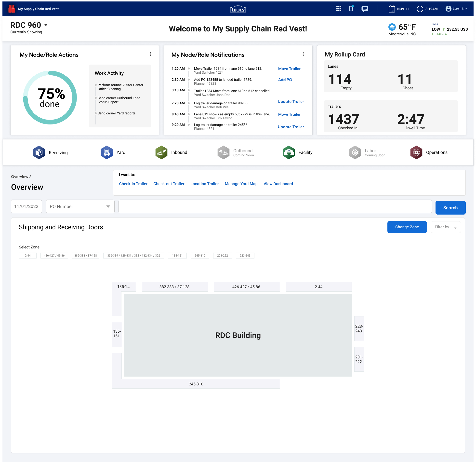Screen dimensions: 476x462
Task: Open the Inbound section icon
Action: pyautogui.click(x=161, y=152)
